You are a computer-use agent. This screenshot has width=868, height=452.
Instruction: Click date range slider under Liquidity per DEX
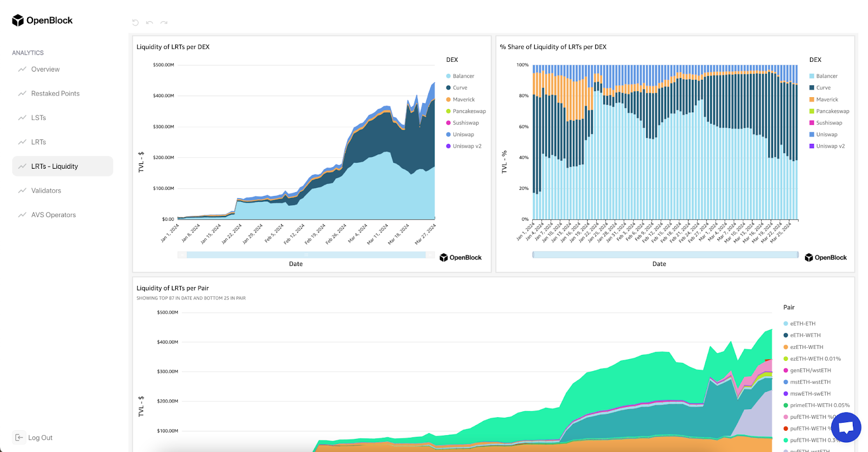point(306,254)
